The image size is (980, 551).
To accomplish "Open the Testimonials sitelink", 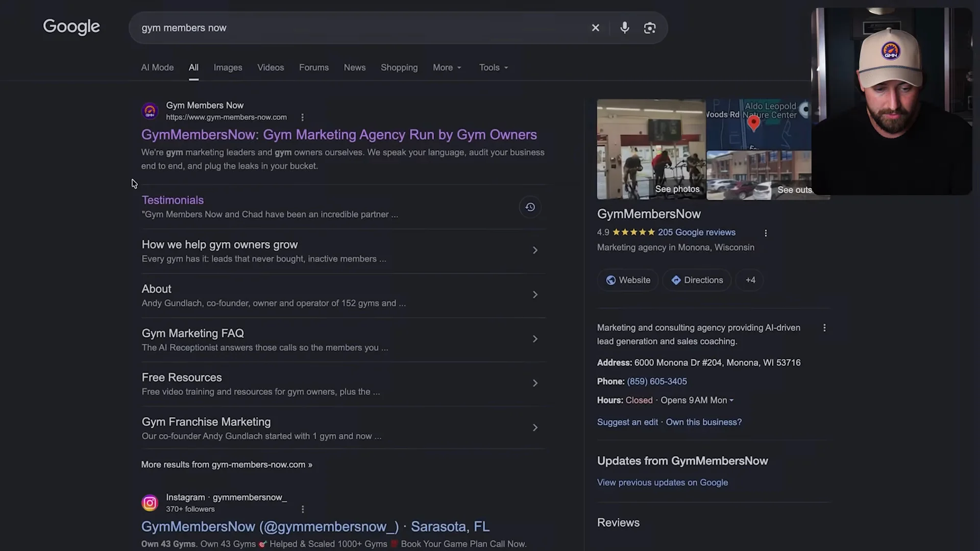I will tap(173, 201).
